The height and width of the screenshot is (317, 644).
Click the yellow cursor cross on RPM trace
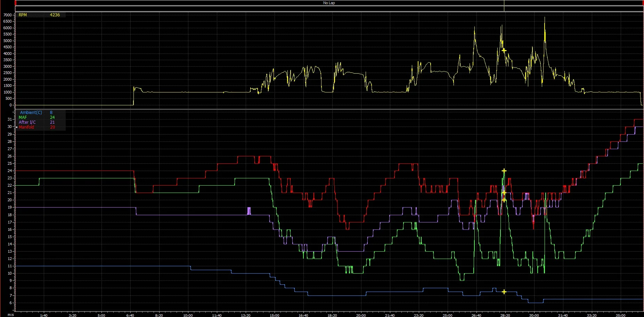pyautogui.click(x=504, y=50)
